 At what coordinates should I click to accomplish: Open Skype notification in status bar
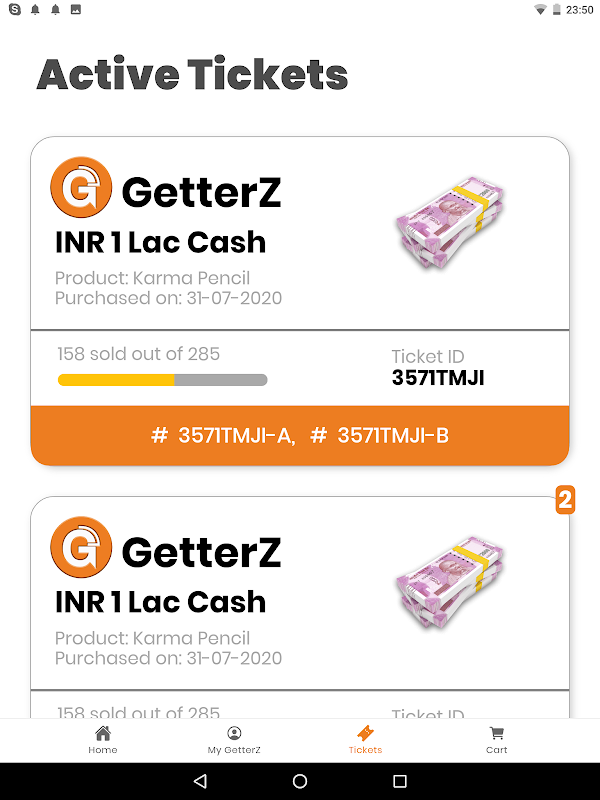click(14, 9)
